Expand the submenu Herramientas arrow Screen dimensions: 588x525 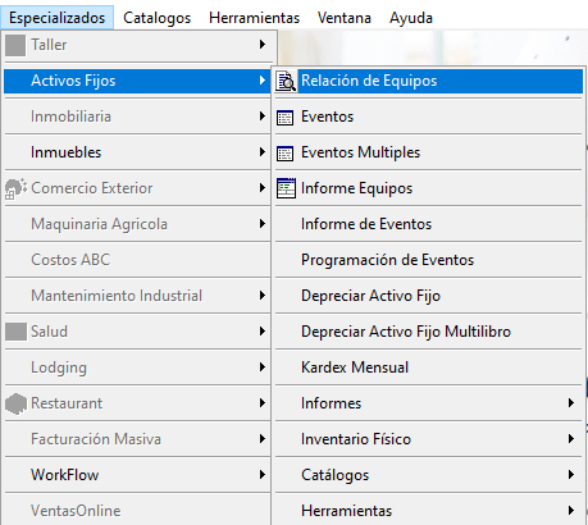coord(571,510)
